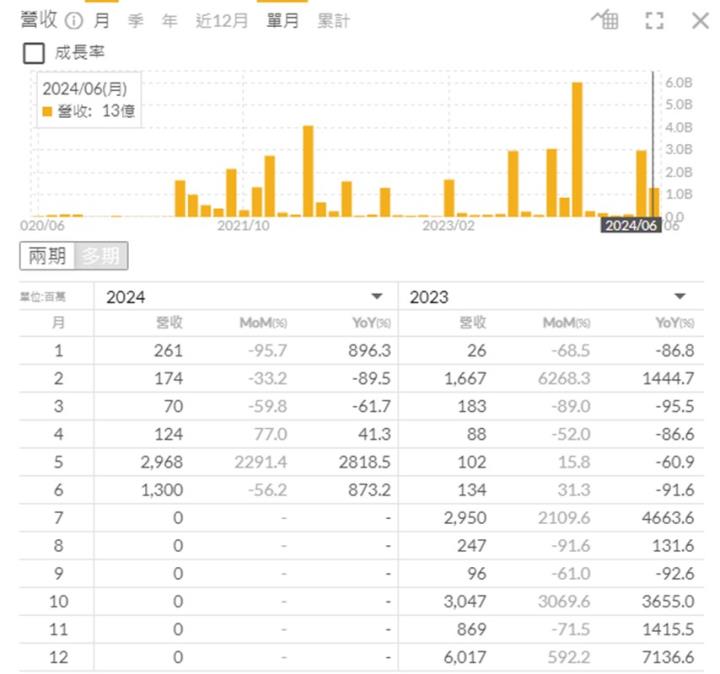Click the tallest revenue bar in chart

(x=577, y=148)
